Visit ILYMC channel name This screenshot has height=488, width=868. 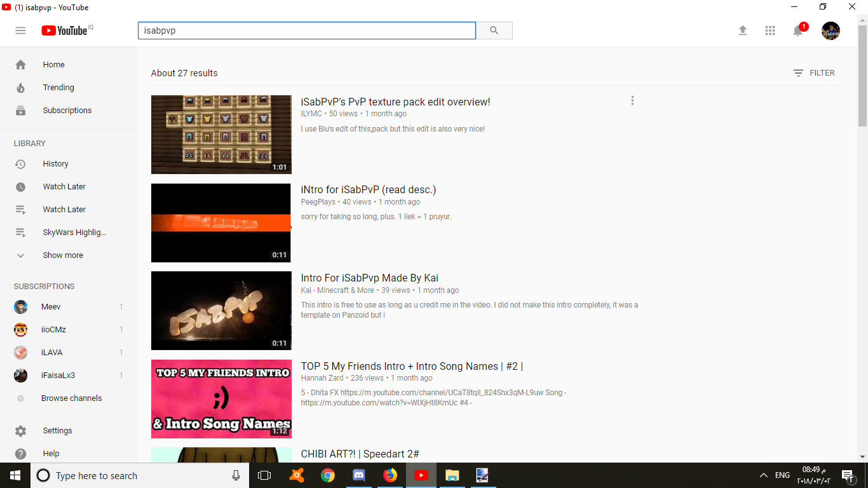pos(311,114)
